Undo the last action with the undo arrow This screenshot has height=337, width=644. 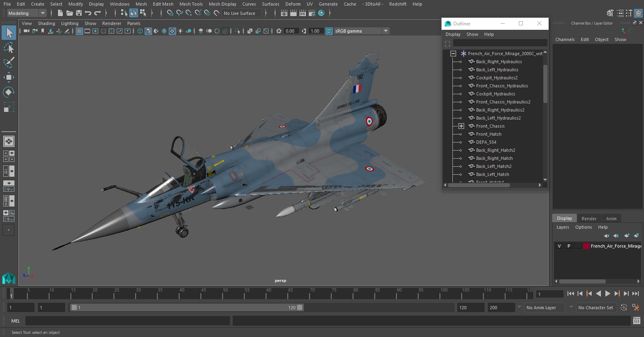88,13
